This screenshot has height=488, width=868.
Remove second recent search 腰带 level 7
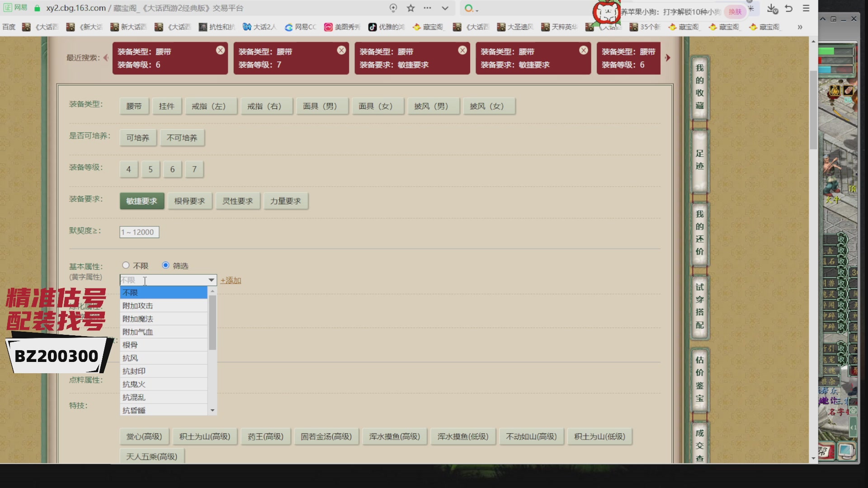(341, 50)
